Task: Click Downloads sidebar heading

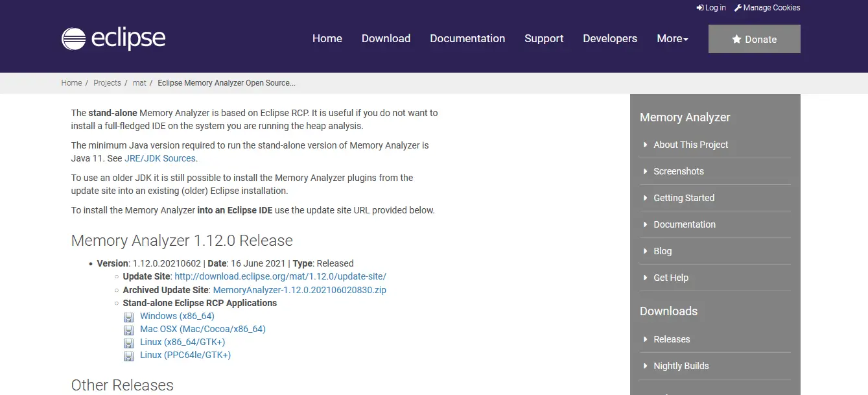Action: 669,311
